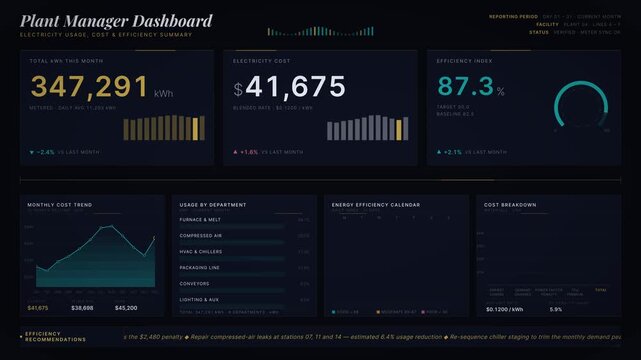Select the Lighting & Aux department row
Screen dimensions: 641x360
tap(244, 302)
